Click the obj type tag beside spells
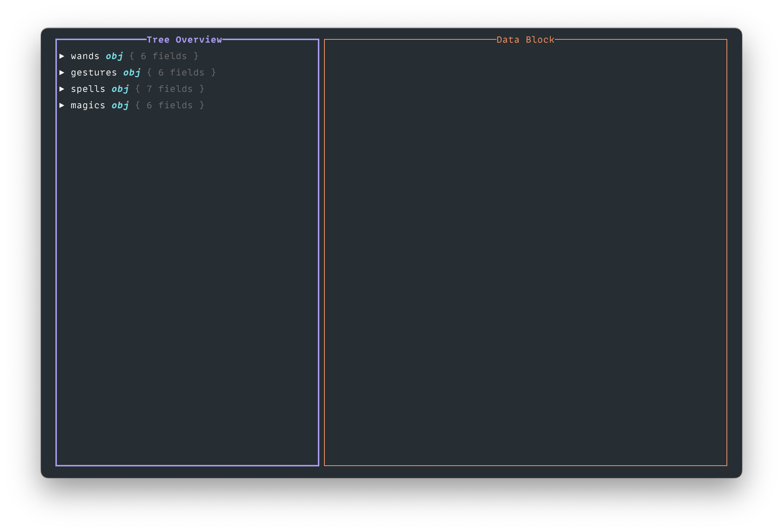783x532 pixels. pos(120,89)
